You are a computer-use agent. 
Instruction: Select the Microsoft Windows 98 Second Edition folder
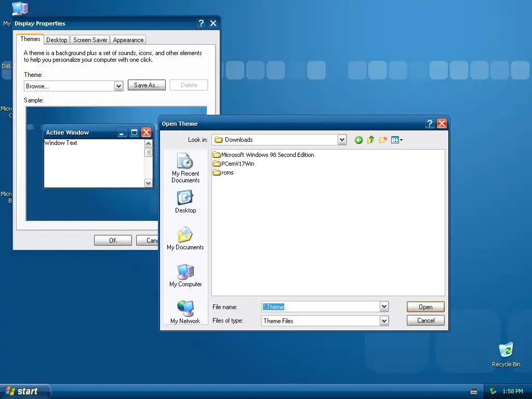pos(263,155)
